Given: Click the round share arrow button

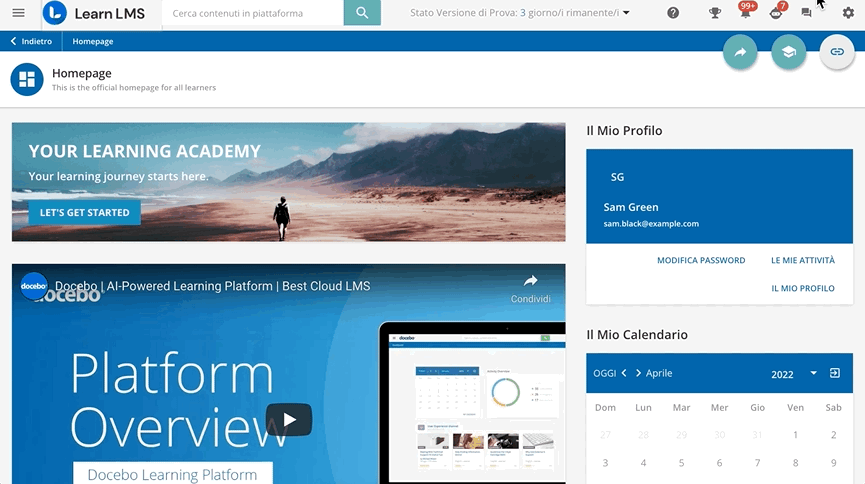Looking at the screenshot, I should [740, 52].
